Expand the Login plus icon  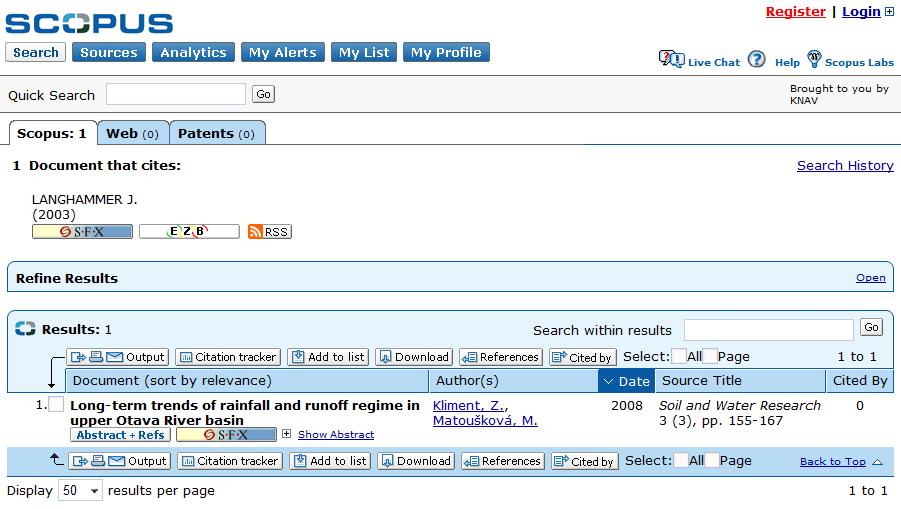(x=889, y=11)
